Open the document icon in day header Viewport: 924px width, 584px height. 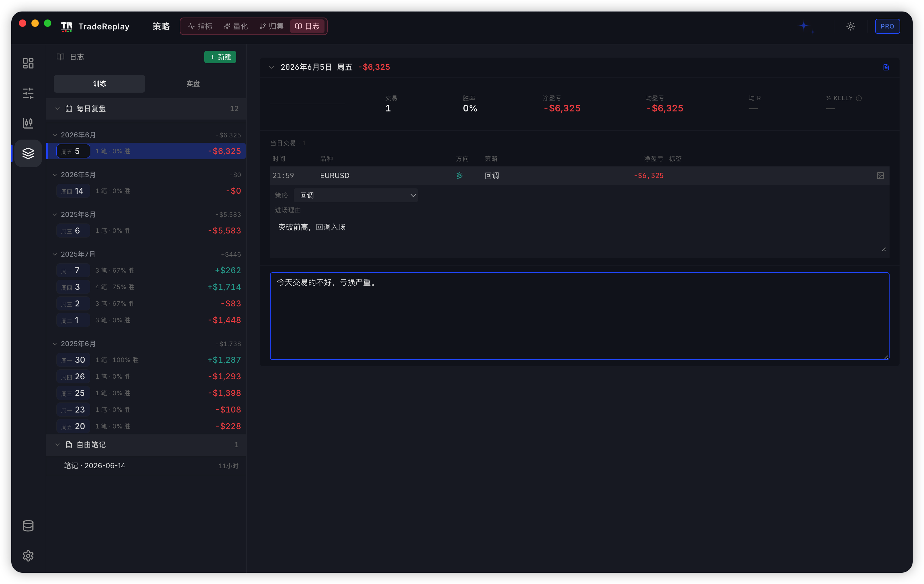[885, 68]
